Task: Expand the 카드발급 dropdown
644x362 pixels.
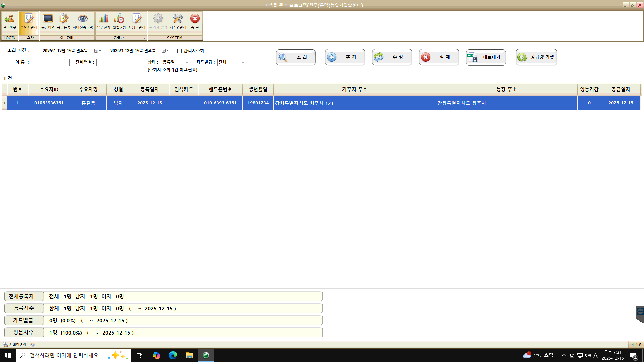Action: 243,63
